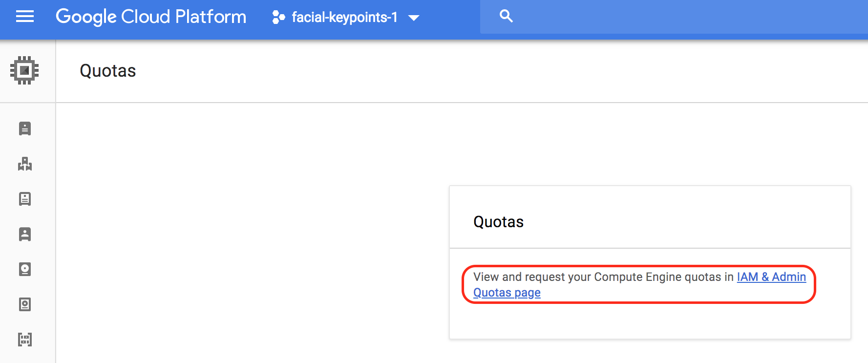Screen dimensions: 868x363
Task: Open Instance templates from the sidebar
Action: tap(25, 199)
